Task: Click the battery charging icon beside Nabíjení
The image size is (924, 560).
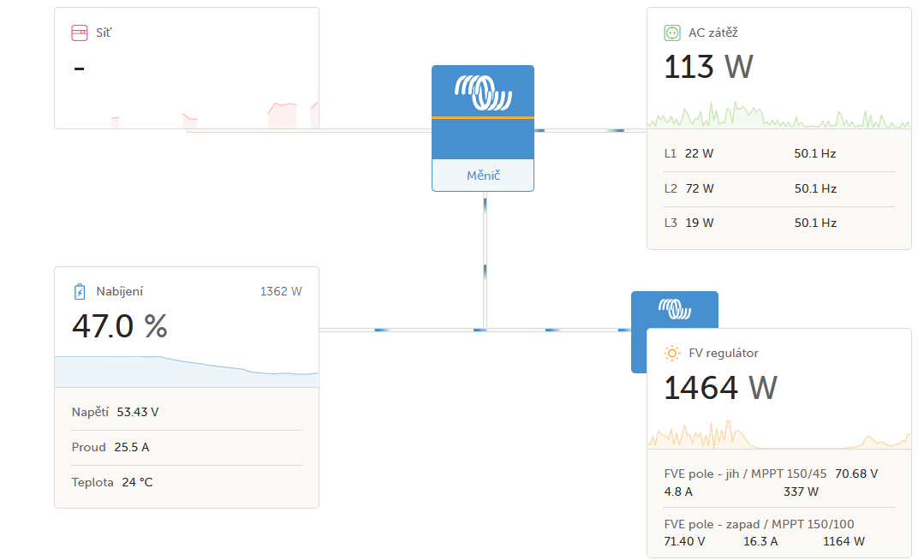Action: (80, 292)
